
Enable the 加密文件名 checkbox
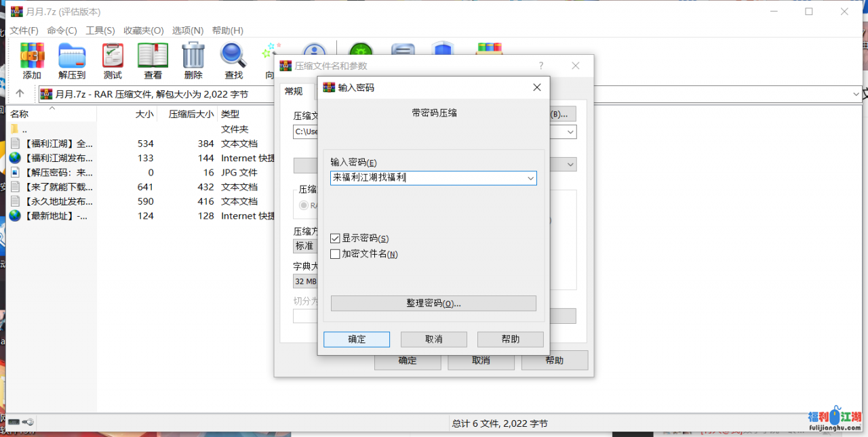(x=335, y=254)
